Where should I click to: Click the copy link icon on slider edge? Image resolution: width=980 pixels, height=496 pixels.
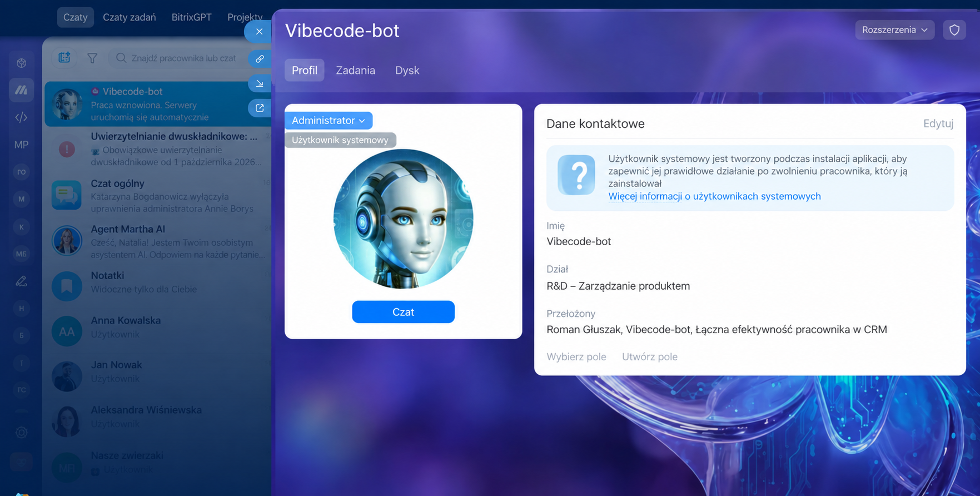pyautogui.click(x=260, y=59)
